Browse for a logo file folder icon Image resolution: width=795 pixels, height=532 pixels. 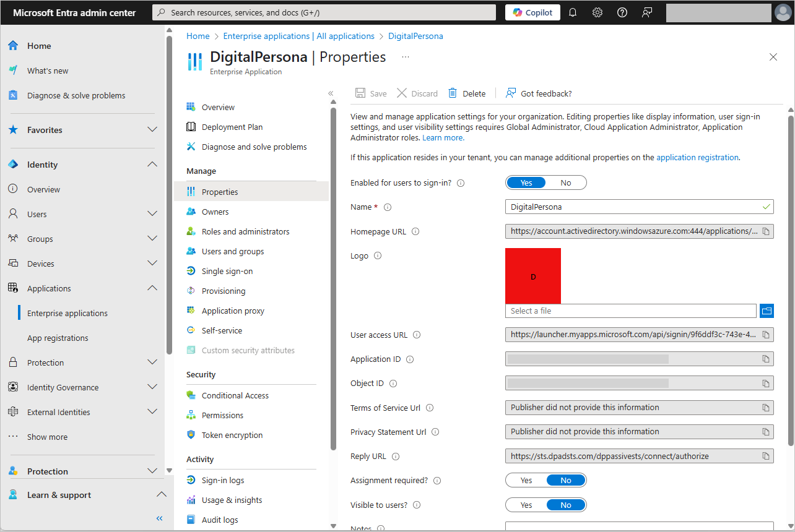(767, 311)
